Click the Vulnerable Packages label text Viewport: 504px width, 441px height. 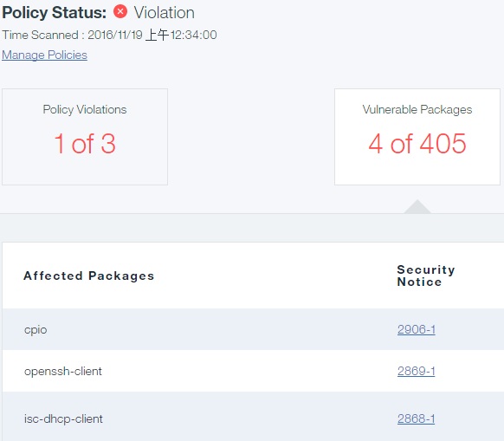pyautogui.click(x=417, y=110)
